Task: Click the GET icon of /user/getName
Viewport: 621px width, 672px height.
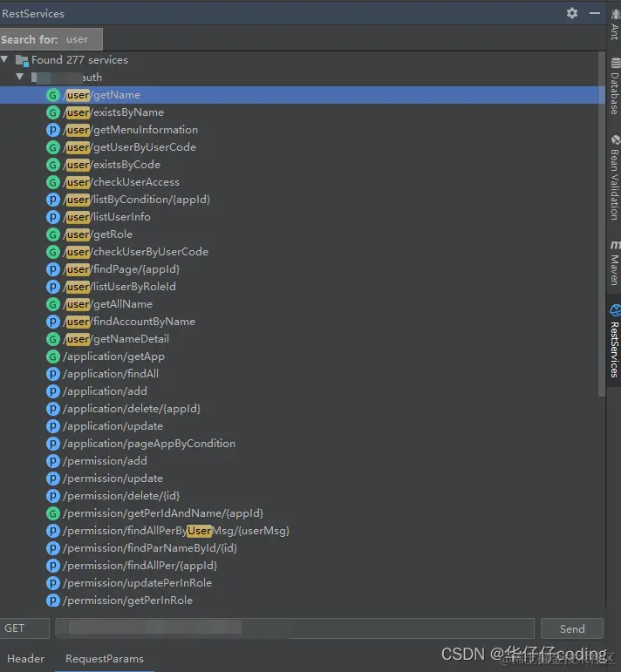Action: 52,95
